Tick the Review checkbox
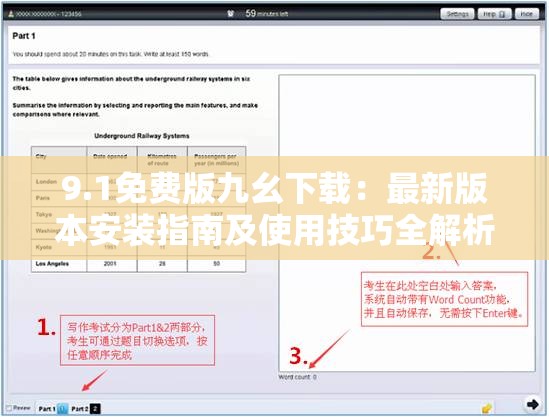 coord(9,408)
